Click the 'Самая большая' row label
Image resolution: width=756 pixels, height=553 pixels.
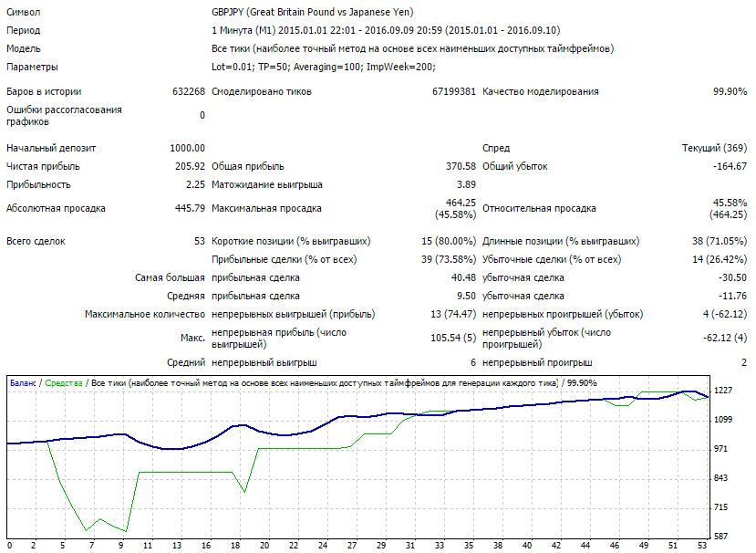(x=171, y=278)
